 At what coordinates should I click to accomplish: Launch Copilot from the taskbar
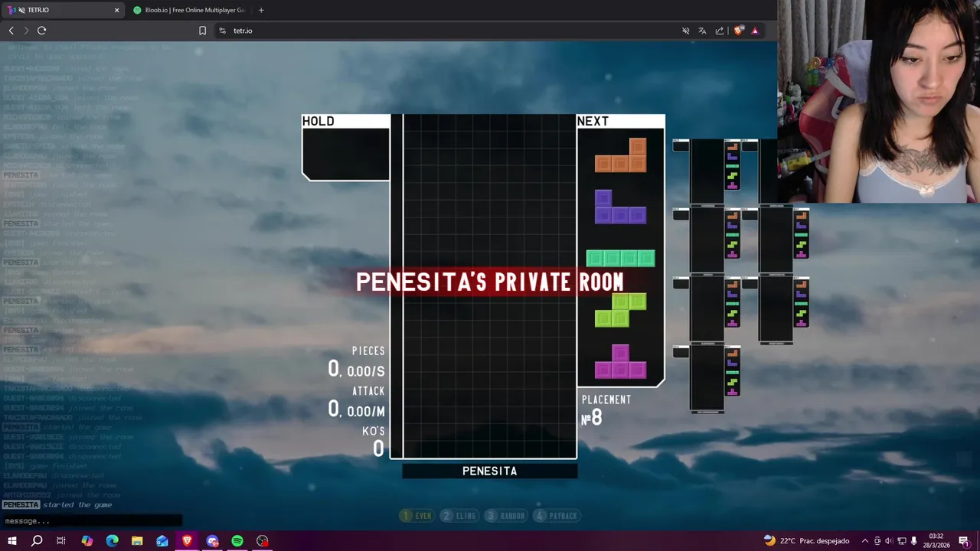87,541
